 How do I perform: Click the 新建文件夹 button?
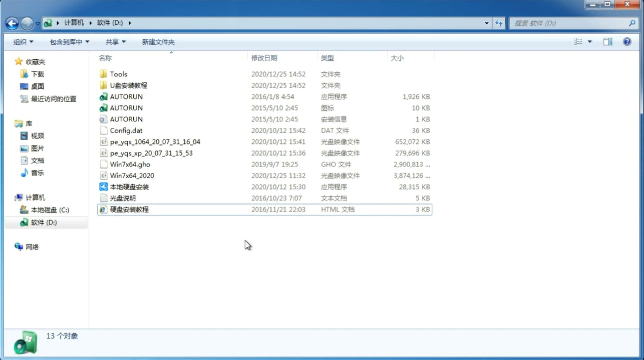[158, 42]
